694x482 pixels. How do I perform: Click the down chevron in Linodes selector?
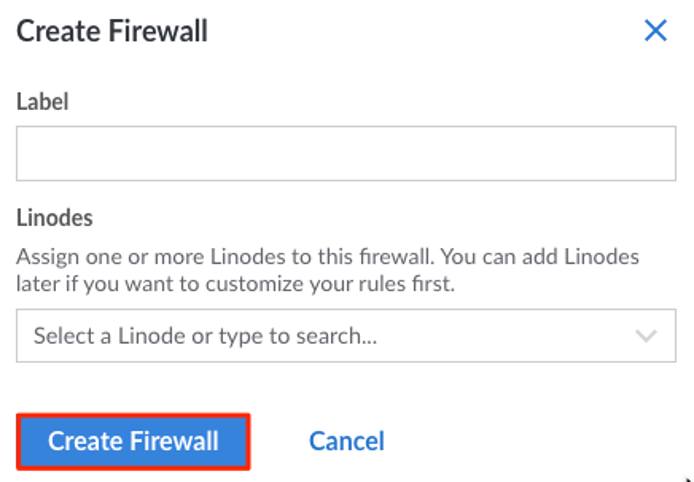pyautogui.click(x=647, y=336)
